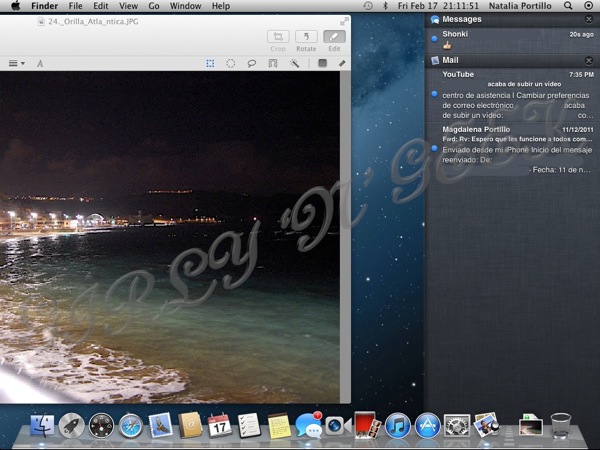Open the View menu

128,6
